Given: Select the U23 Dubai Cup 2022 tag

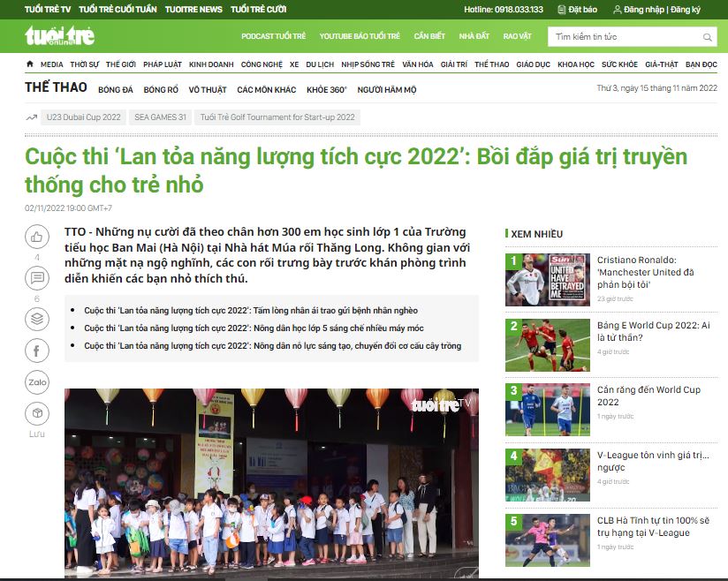Looking at the screenshot, I should [x=80, y=117].
